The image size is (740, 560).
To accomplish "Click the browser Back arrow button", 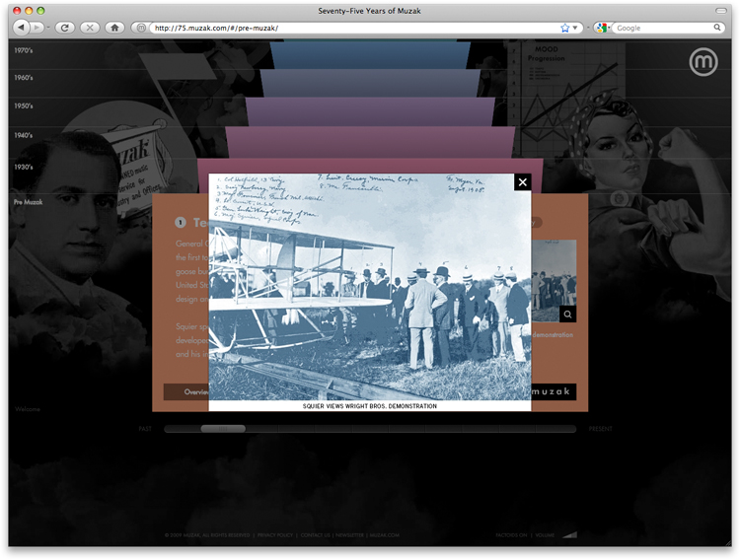I will coord(21,28).
